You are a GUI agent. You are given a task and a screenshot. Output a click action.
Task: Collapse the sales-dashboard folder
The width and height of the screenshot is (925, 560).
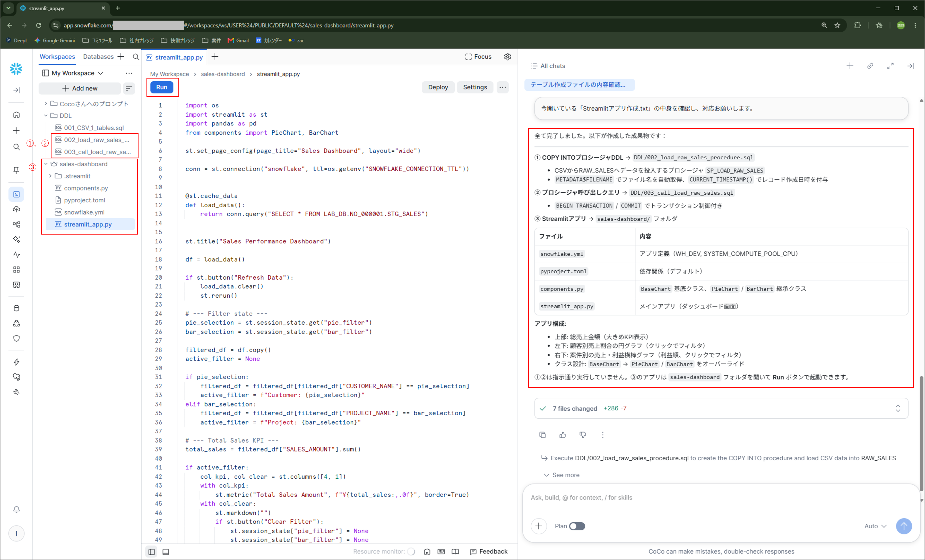click(x=46, y=164)
